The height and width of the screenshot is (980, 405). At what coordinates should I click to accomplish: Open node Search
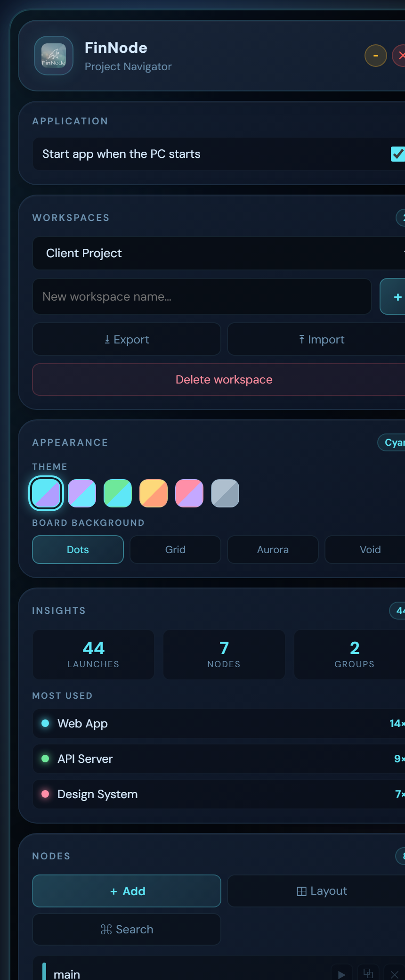tap(127, 929)
